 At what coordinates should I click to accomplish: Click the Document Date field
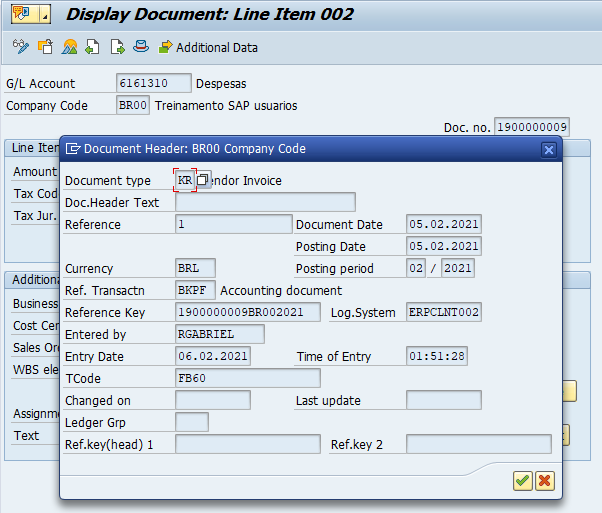click(x=443, y=224)
